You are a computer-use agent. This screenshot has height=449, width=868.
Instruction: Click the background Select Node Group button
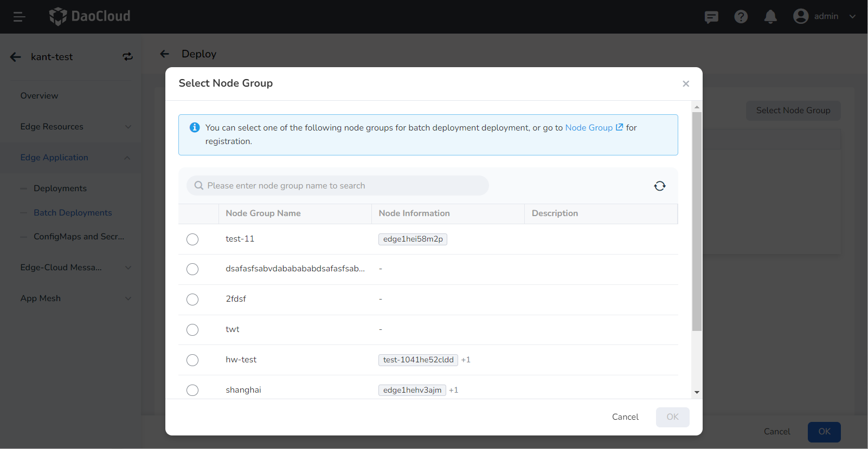tap(793, 110)
